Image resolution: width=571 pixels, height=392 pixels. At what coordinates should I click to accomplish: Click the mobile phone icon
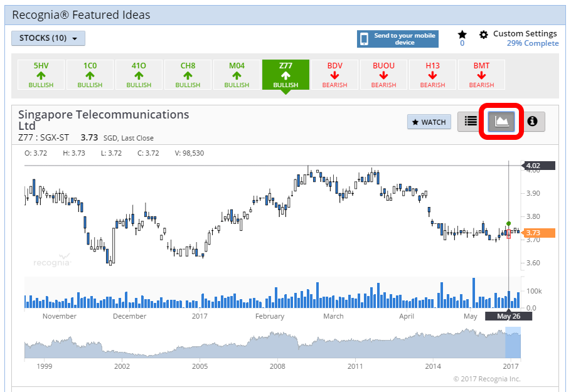tap(365, 39)
